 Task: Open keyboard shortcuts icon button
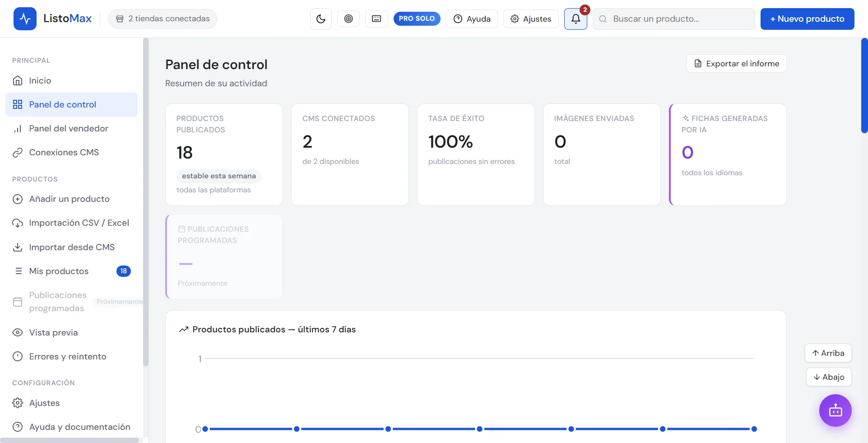pos(376,19)
